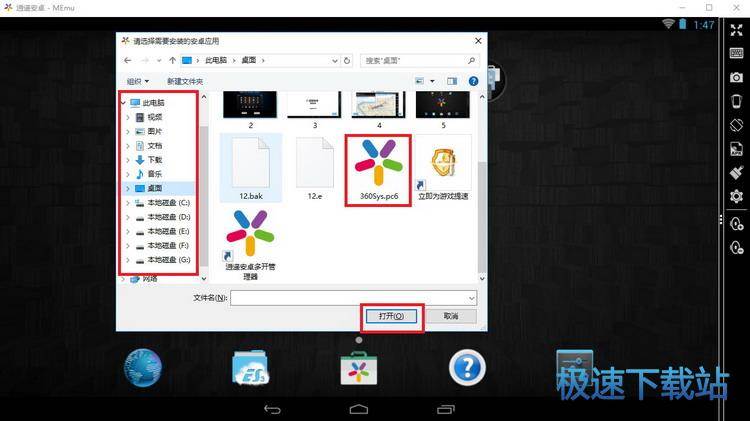This screenshot has width=750, height=421.
Task: Refresh the folder listing
Action: point(347,61)
